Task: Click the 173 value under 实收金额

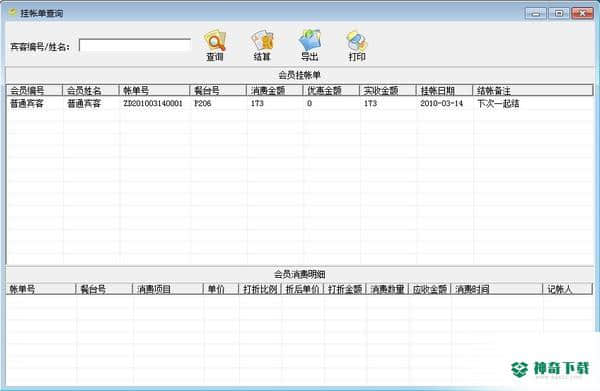Action: point(370,103)
